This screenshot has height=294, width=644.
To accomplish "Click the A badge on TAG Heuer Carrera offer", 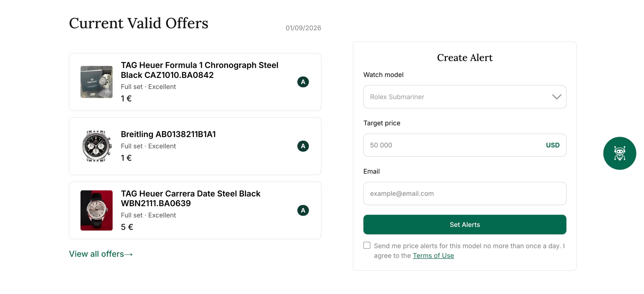I will [x=303, y=210].
